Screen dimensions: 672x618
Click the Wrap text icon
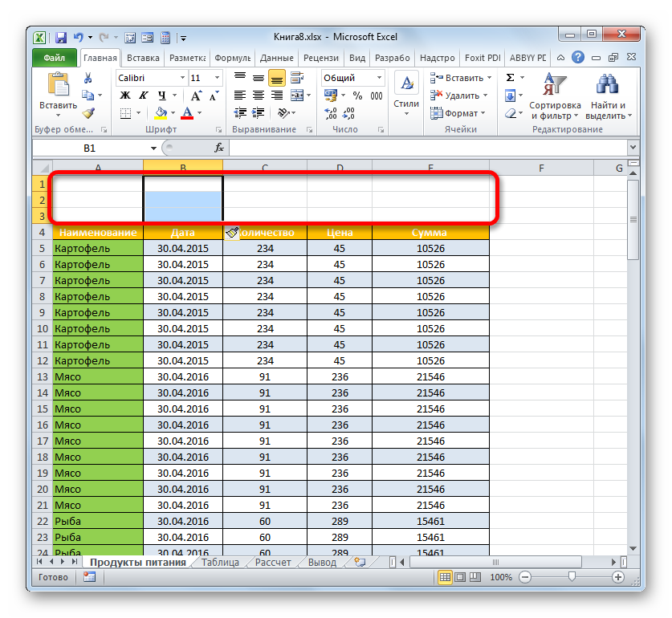296,78
